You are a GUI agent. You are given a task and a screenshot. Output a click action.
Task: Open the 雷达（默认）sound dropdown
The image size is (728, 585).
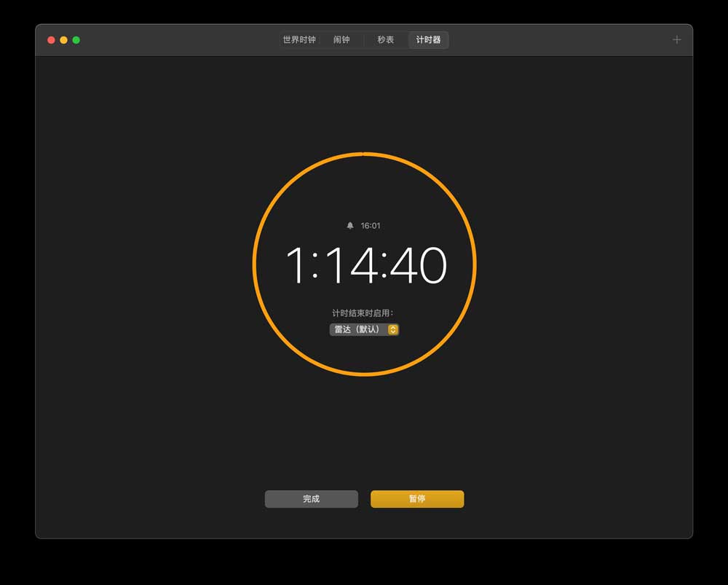(x=358, y=329)
